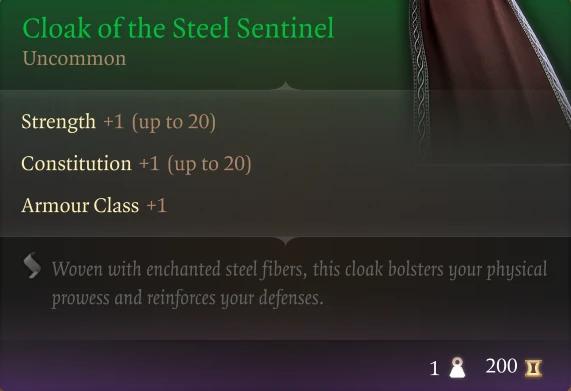Screen dimensions: 571x391
Task: Click the scroll icon beside description
Action: 32,265
